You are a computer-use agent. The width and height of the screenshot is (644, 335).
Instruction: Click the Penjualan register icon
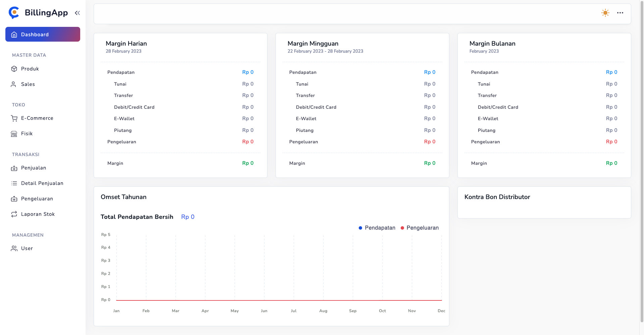[14, 168]
